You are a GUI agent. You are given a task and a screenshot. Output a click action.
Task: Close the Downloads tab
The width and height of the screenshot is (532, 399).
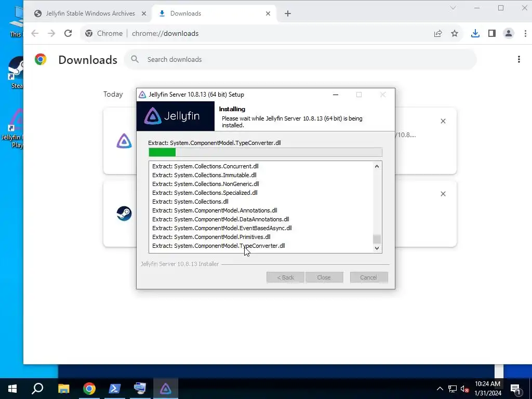point(268,14)
